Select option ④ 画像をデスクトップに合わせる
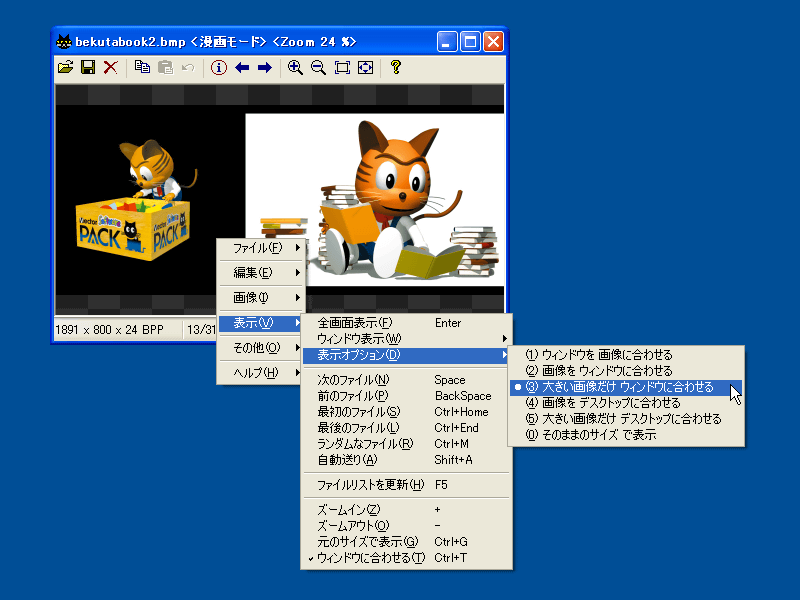Viewport: 800px width, 600px height. pos(627,403)
